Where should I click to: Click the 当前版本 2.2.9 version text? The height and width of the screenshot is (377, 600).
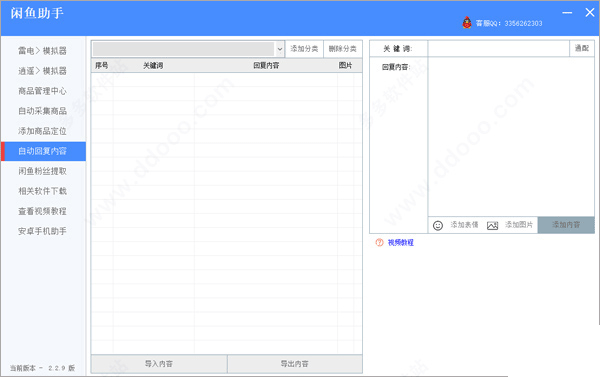click(x=42, y=368)
